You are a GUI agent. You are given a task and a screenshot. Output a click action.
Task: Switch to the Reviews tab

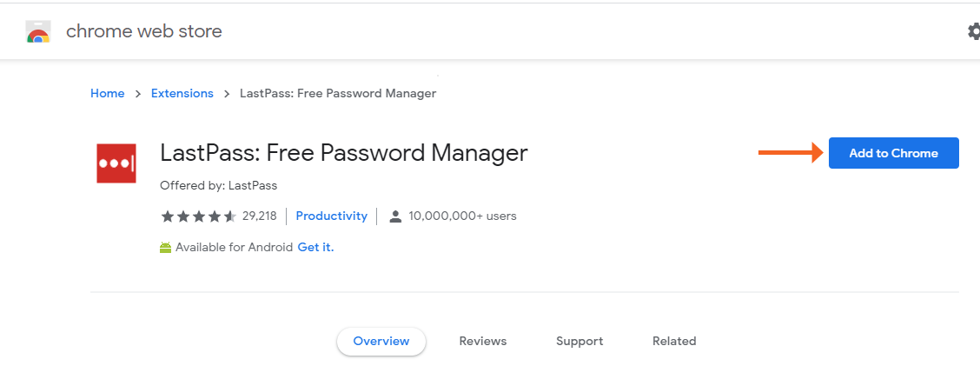483,341
